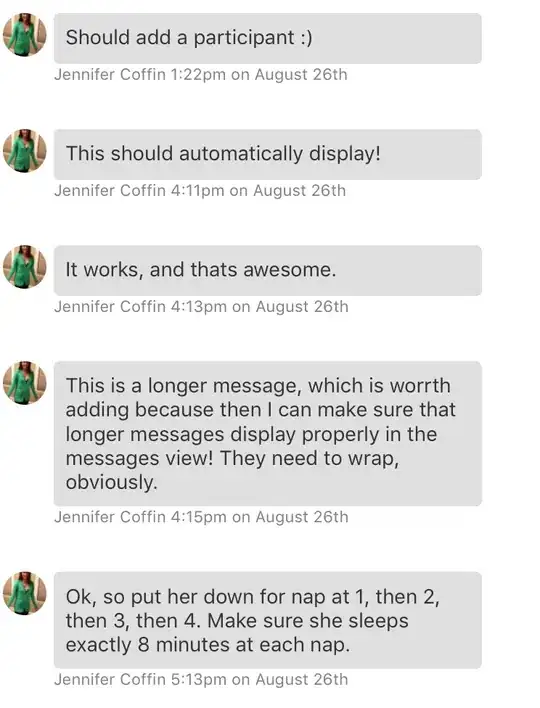Click Jennifer Coffin name under 'It works' message

[x=110, y=307]
